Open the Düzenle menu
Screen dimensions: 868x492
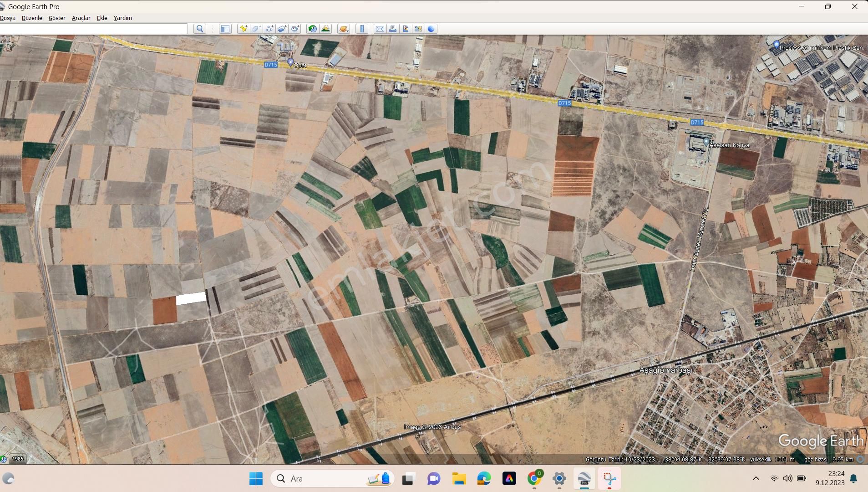[x=32, y=18]
